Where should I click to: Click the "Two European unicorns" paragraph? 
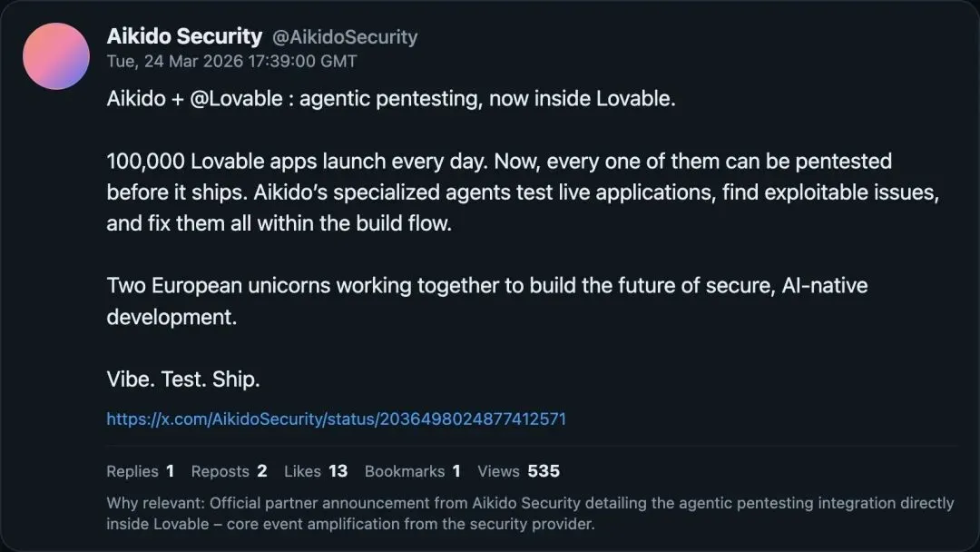486,286
